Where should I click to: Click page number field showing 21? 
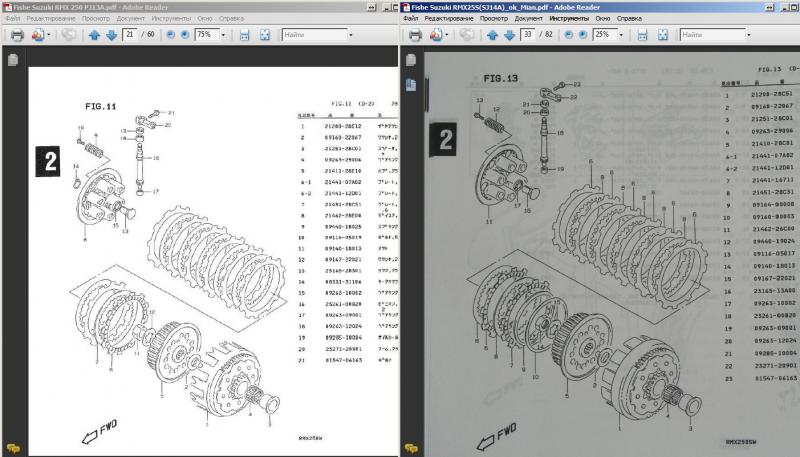(130, 34)
